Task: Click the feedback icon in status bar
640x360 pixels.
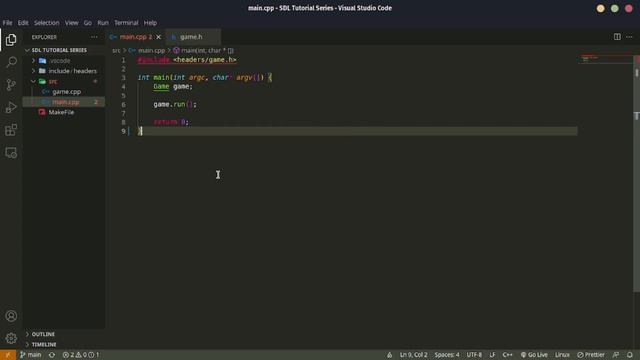Action: pyautogui.click(x=616, y=355)
